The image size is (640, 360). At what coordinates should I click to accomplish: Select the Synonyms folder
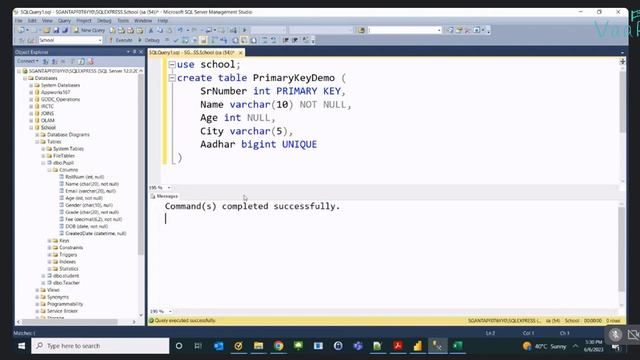58,297
